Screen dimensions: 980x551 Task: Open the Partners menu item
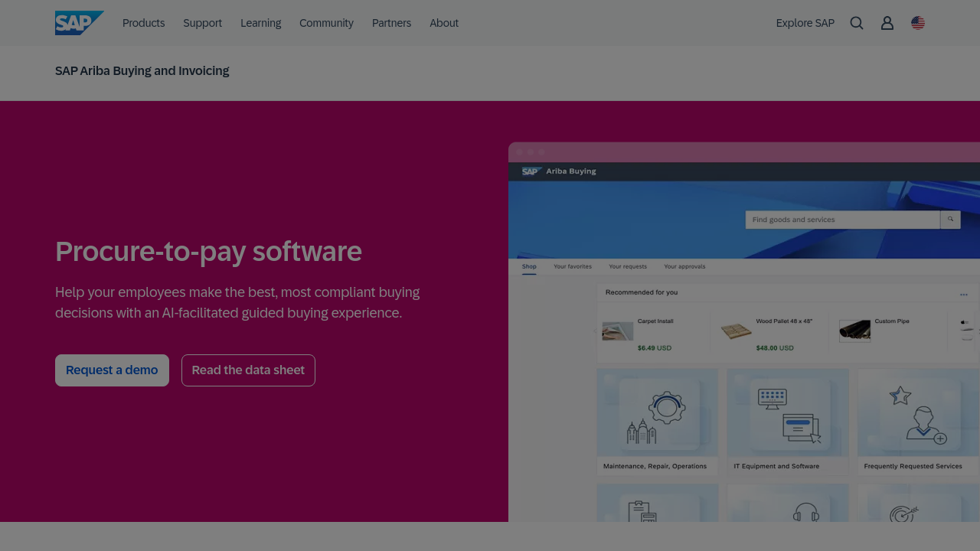pos(391,23)
